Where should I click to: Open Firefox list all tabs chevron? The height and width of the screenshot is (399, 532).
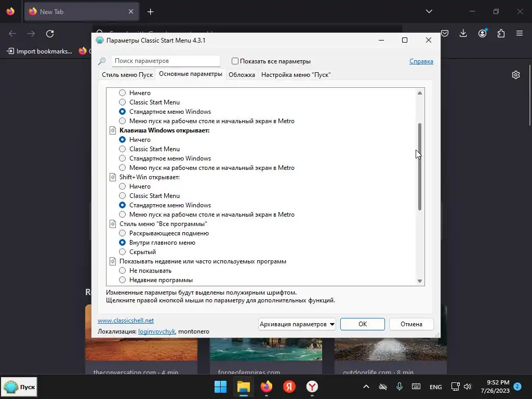coord(429,11)
